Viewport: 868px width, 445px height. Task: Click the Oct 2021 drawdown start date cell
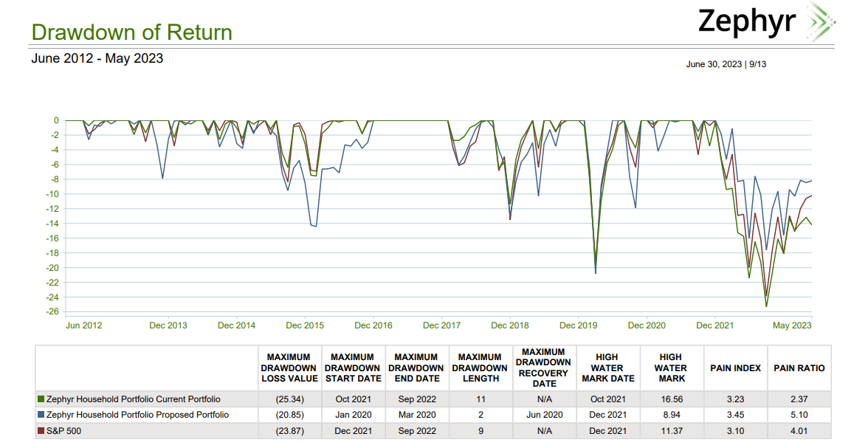(x=353, y=399)
